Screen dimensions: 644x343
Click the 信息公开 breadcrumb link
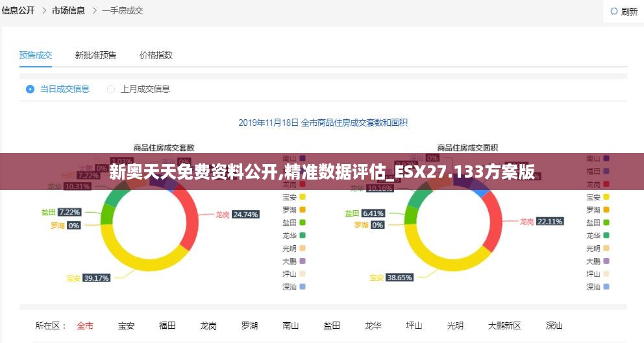point(18,11)
